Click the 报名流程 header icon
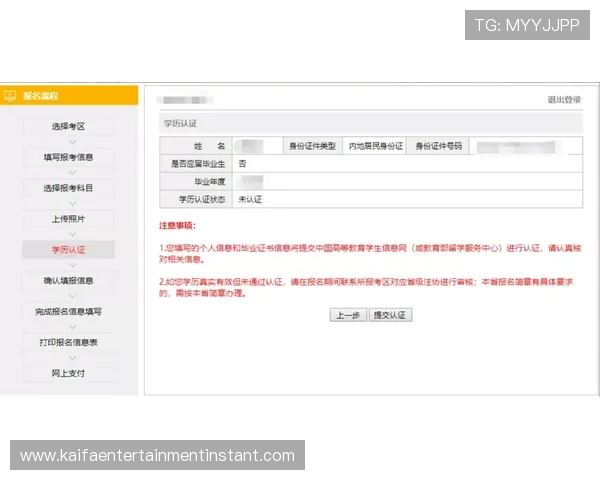The height and width of the screenshot is (480, 600). (10, 96)
